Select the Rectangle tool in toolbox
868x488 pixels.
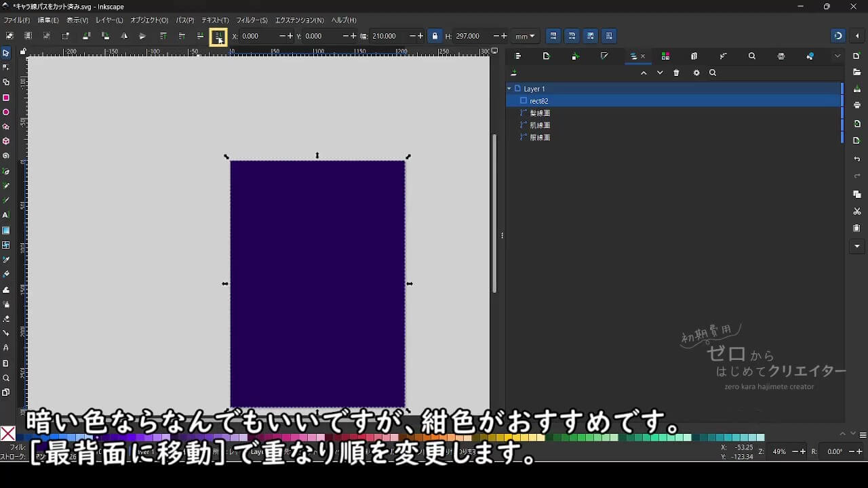pos(6,98)
